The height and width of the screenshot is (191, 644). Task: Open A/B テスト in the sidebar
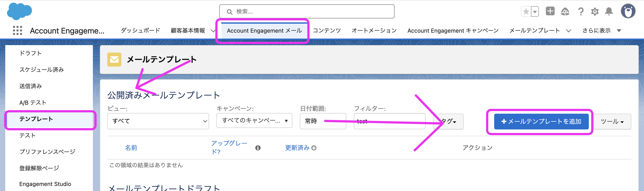(33, 103)
